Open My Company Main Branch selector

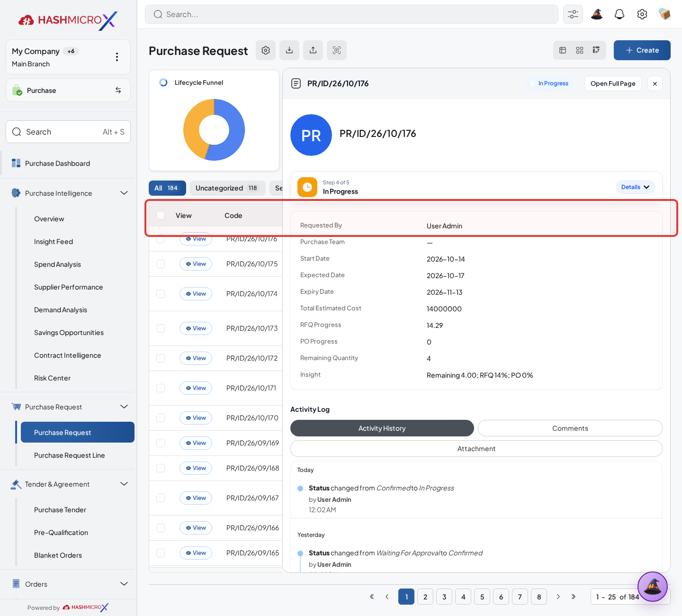click(x=68, y=57)
